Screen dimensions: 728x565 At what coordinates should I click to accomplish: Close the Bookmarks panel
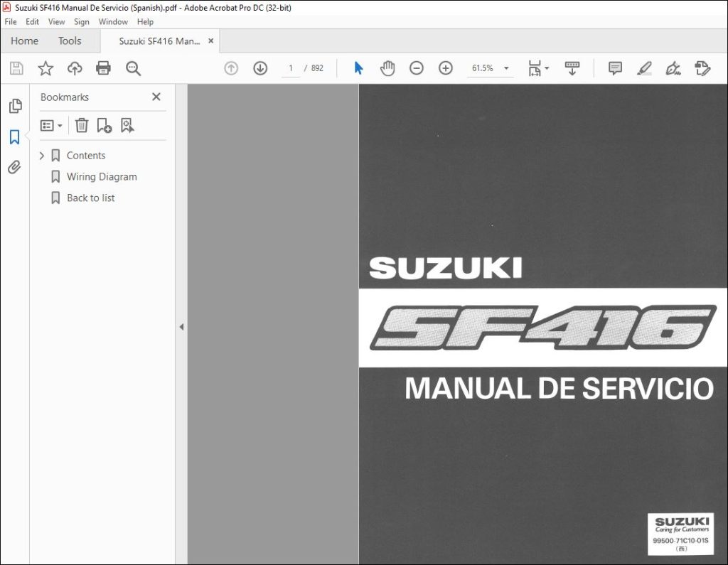[156, 97]
